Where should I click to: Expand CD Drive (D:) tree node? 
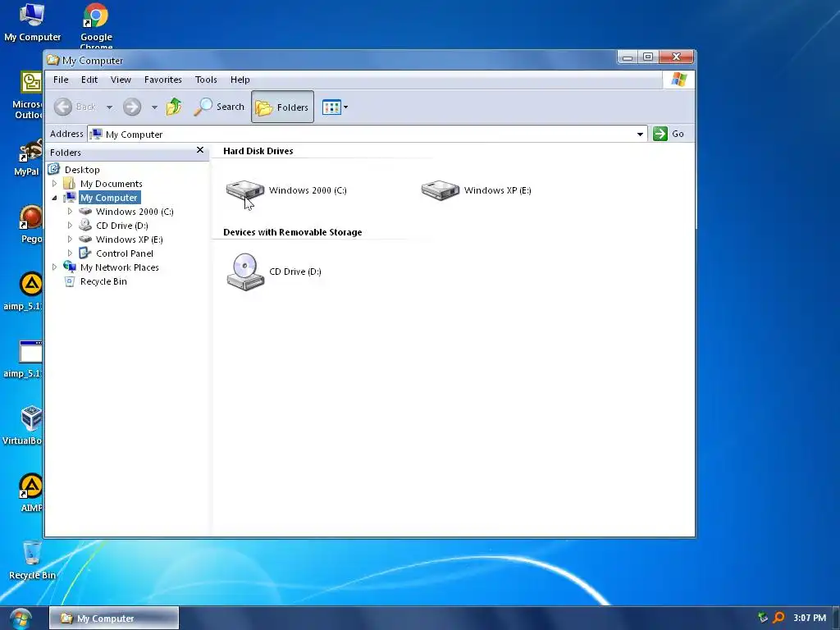tap(70, 226)
